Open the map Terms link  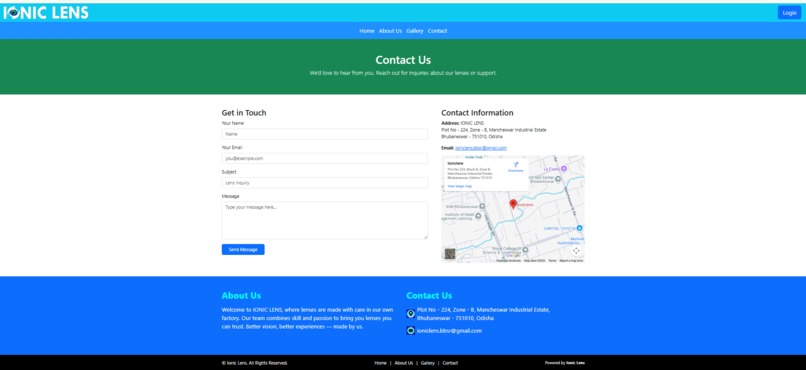point(552,261)
